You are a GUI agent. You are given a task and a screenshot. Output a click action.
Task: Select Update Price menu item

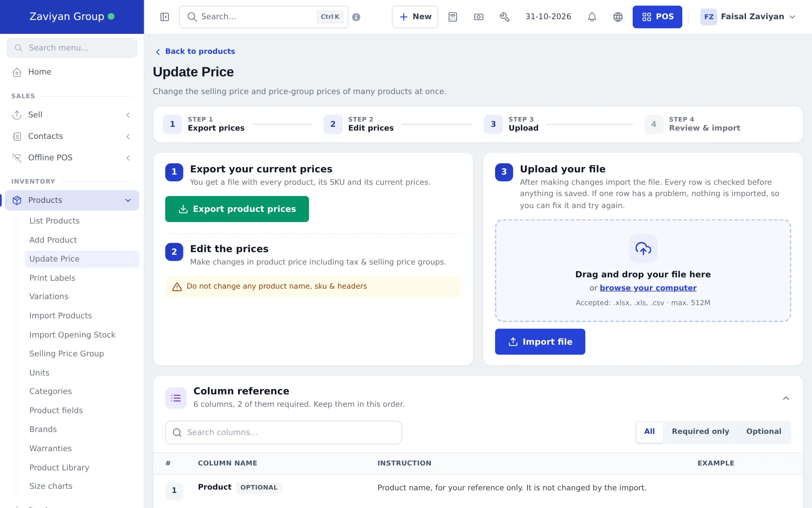(82, 259)
